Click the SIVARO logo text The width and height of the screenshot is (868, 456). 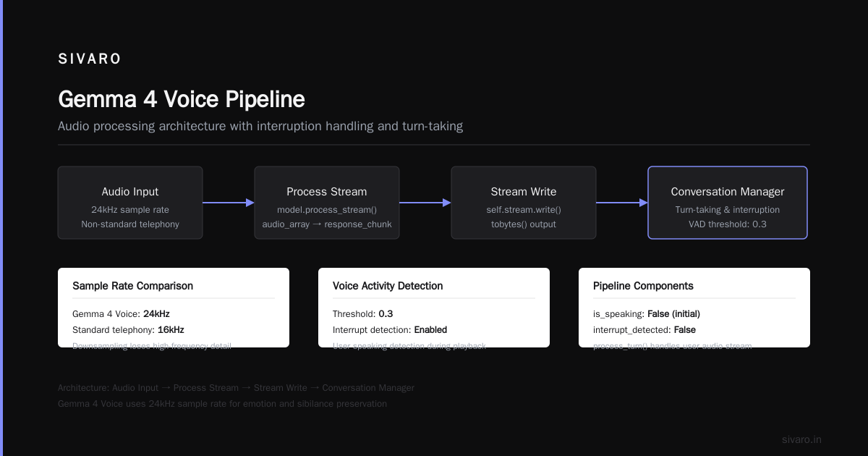click(x=90, y=59)
